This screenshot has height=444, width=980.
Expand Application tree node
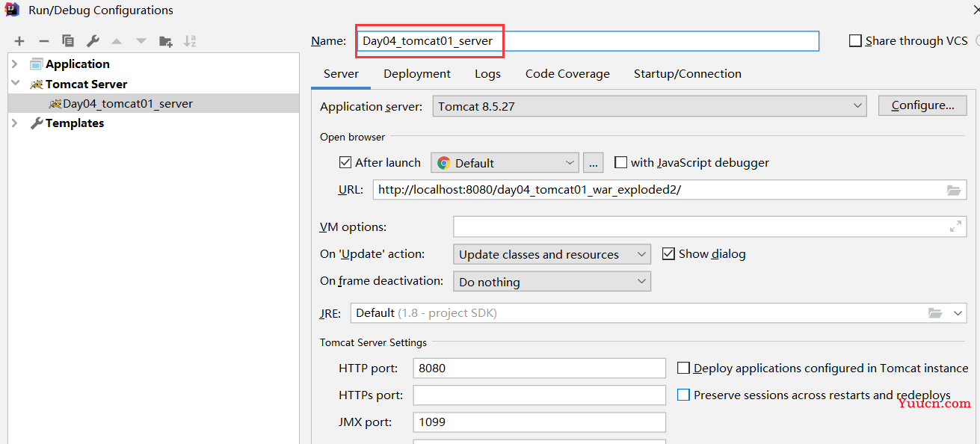[x=15, y=64]
